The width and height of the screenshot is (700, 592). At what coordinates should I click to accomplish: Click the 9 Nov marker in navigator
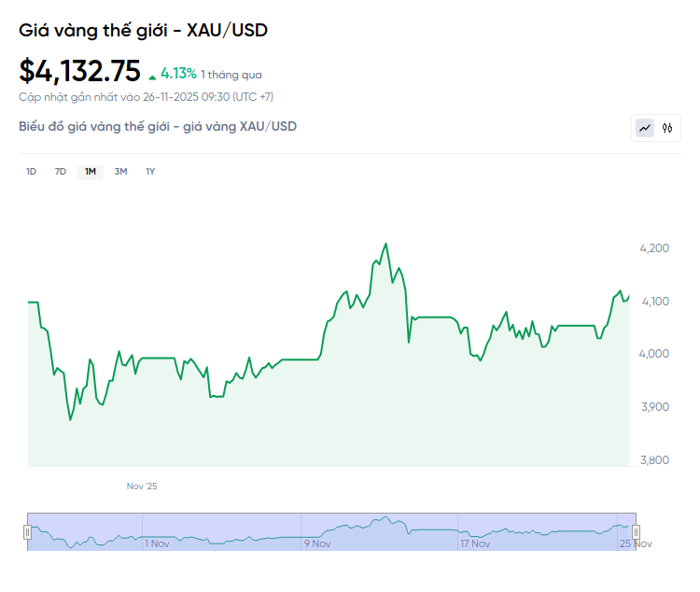click(x=317, y=543)
